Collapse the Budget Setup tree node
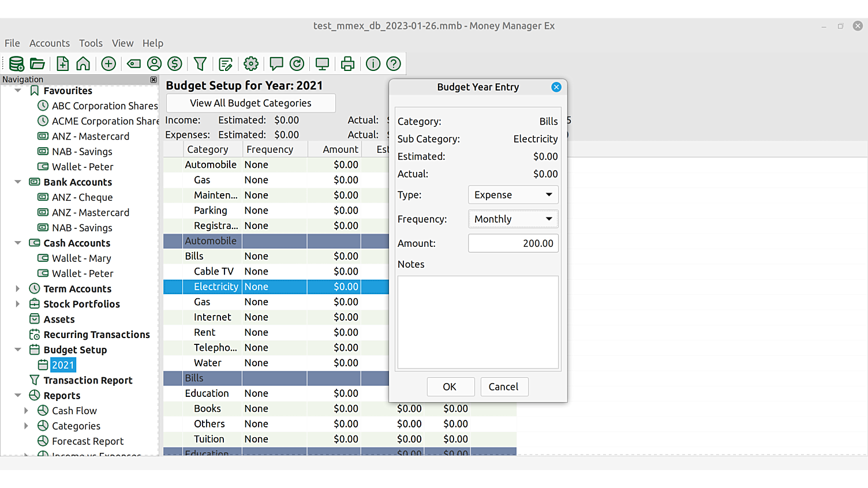Image resolution: width=868 pixels, height=488 pixels. coord(18,350)
